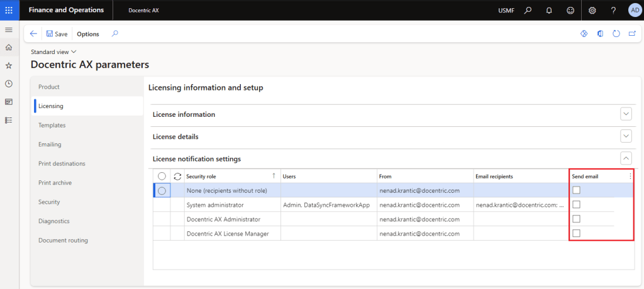Click Finance and Operations title

tap(66, 10)
